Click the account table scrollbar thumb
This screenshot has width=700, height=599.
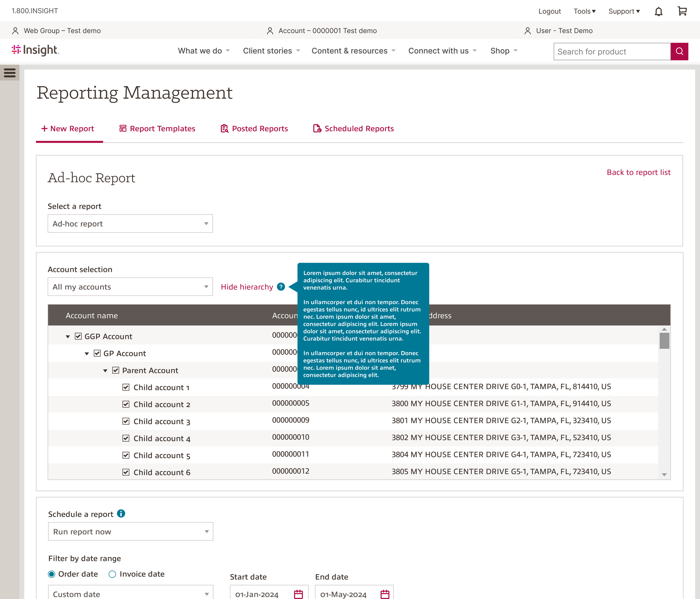[x=664, y=340]
